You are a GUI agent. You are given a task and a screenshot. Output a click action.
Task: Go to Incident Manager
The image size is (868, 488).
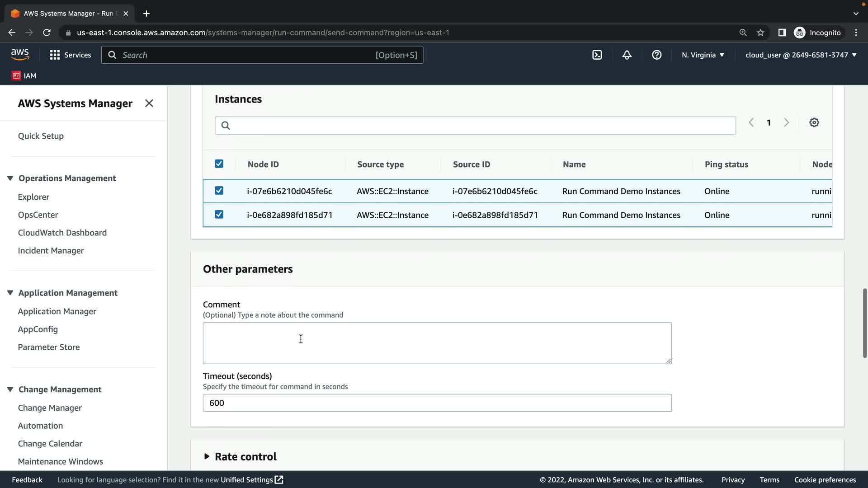pos(51,250)
